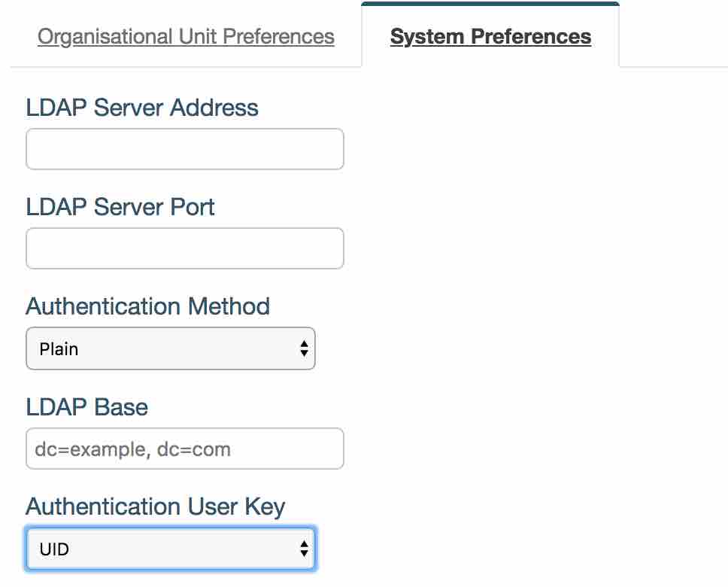Click the underlined System Preferences heading link
The image size is (728, 587).
coord(490,37)
